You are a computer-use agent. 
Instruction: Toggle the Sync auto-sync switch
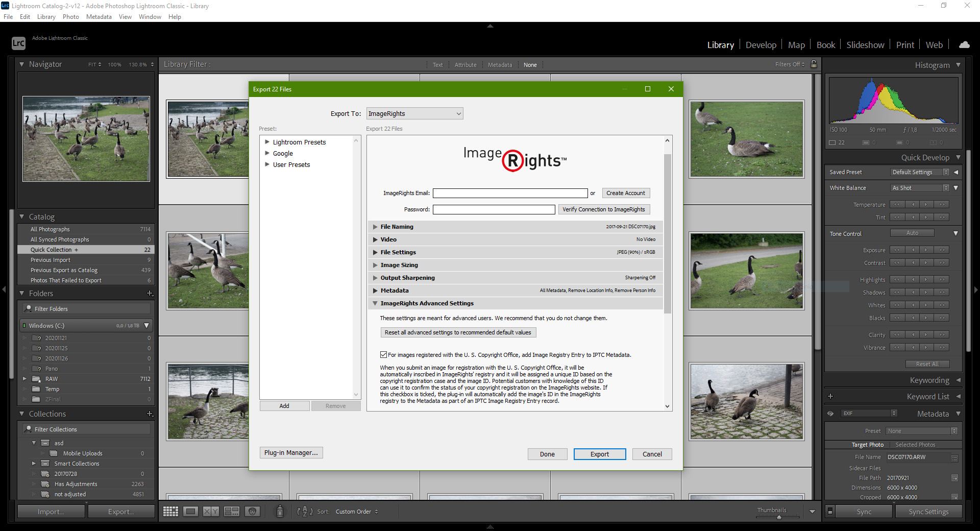(x=830, y=511)
